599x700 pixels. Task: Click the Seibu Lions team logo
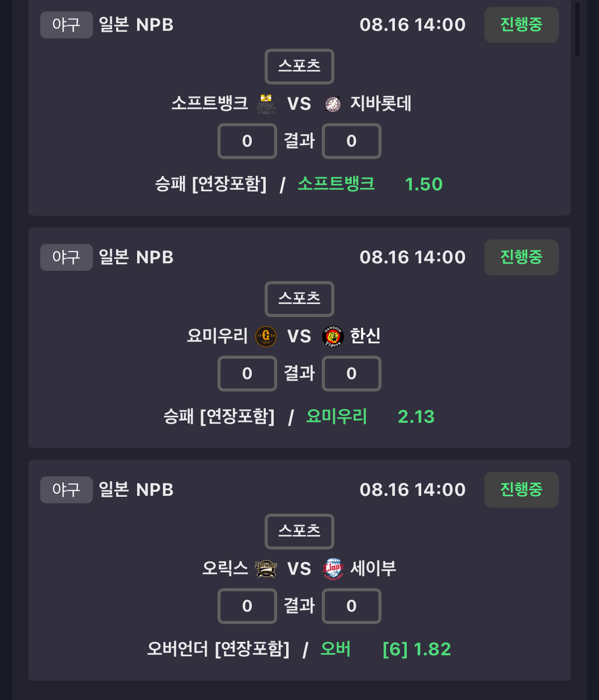333,569
